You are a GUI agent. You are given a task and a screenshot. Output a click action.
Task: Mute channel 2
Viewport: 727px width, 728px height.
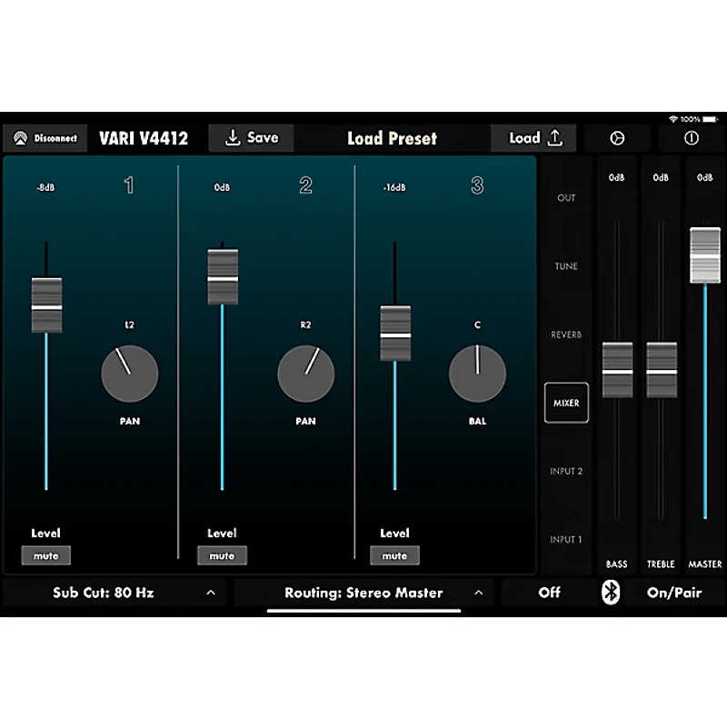tap(222, 555)
